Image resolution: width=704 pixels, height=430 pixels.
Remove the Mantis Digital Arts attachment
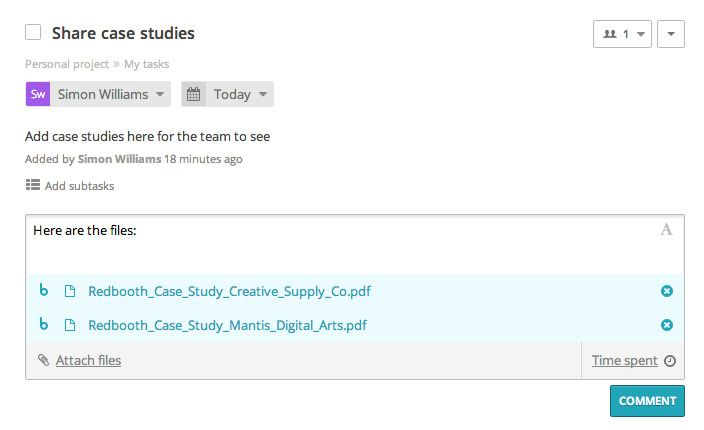point(667,325)
